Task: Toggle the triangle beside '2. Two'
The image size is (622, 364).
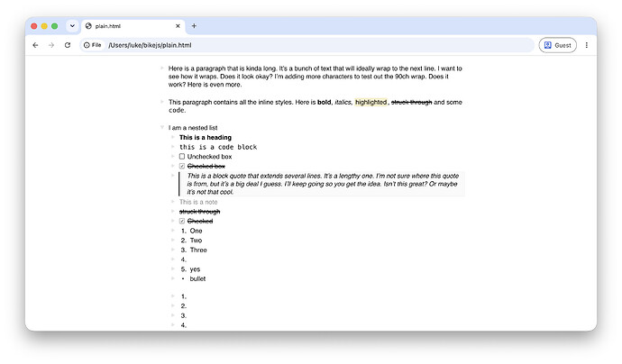Action: [x=172, y=240]
